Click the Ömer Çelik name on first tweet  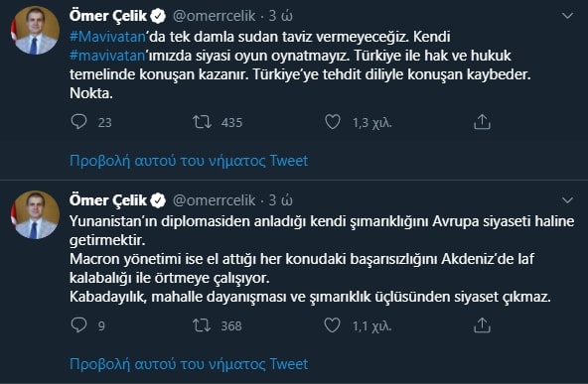[108, 16]
